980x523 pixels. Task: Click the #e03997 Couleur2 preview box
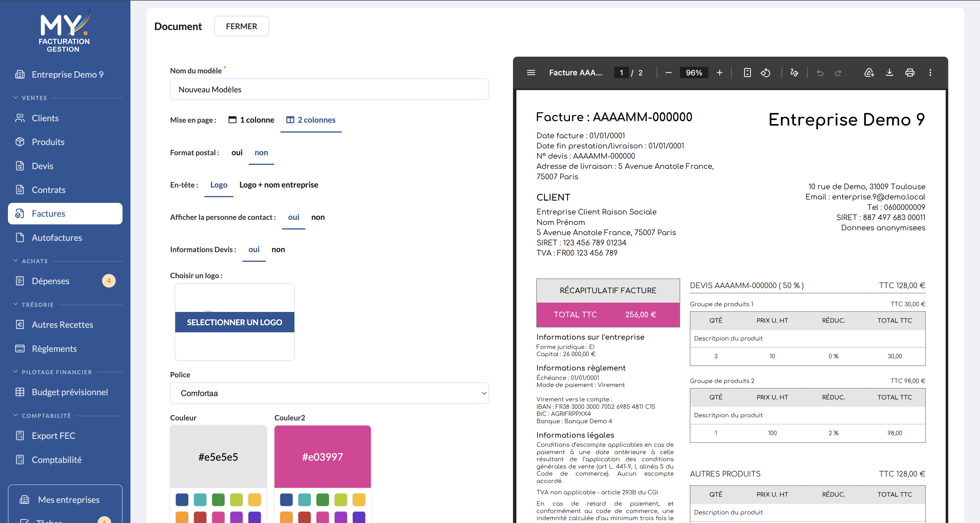pyautogui.click(x=322, y=456)
